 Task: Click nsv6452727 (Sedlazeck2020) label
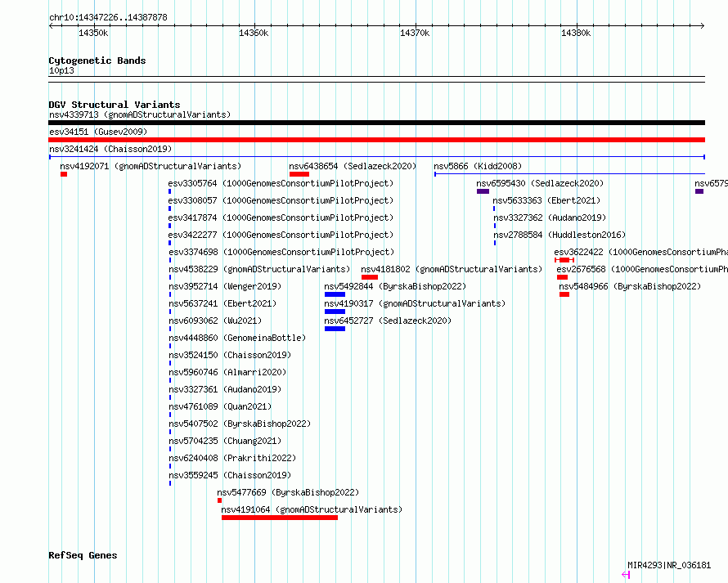pyautogui.click(x=388, y=321)
